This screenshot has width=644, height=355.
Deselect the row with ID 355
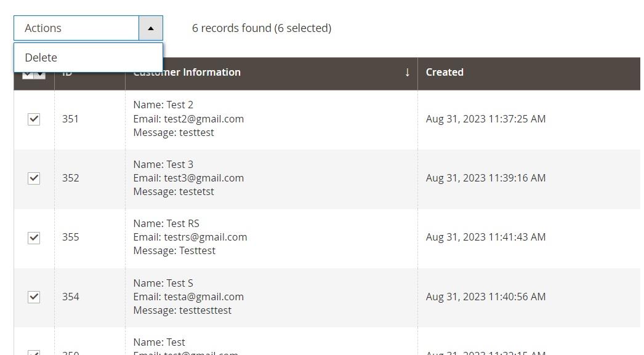(x=34, y=237)
